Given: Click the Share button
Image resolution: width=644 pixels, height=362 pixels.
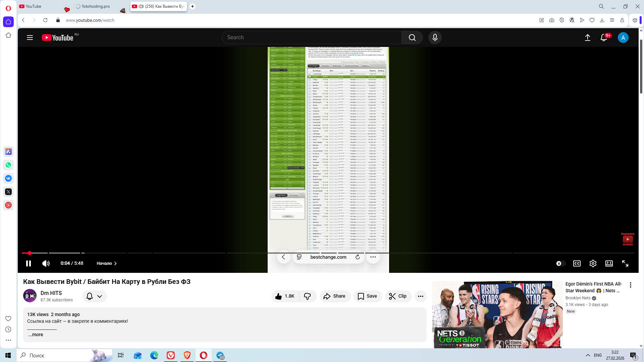Looking at the screenshot, I should (x=334, y=296).
